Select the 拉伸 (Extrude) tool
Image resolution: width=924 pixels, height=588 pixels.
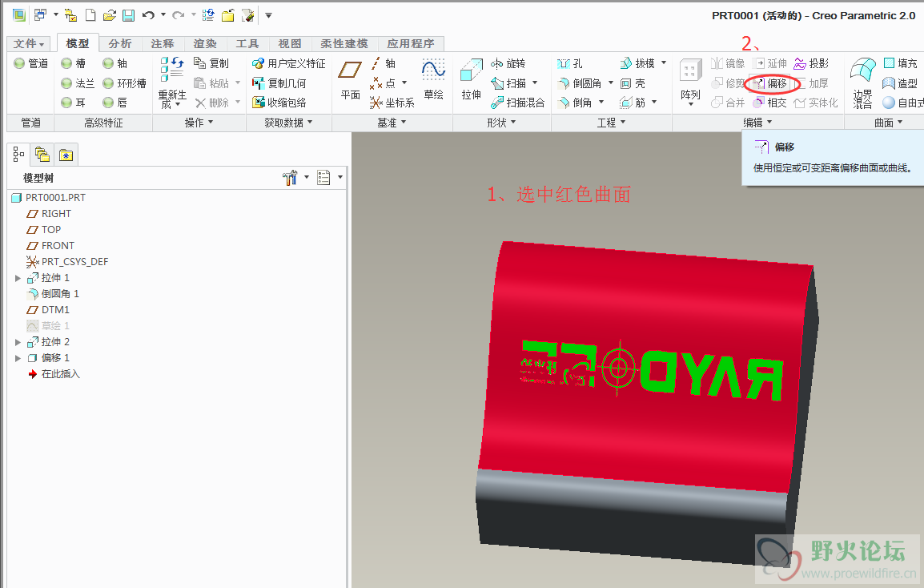pyautogui.click(x=472, y=79)
